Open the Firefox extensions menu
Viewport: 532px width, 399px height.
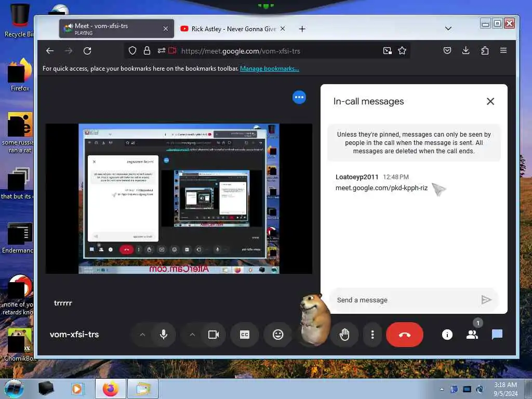pos(485,50)
